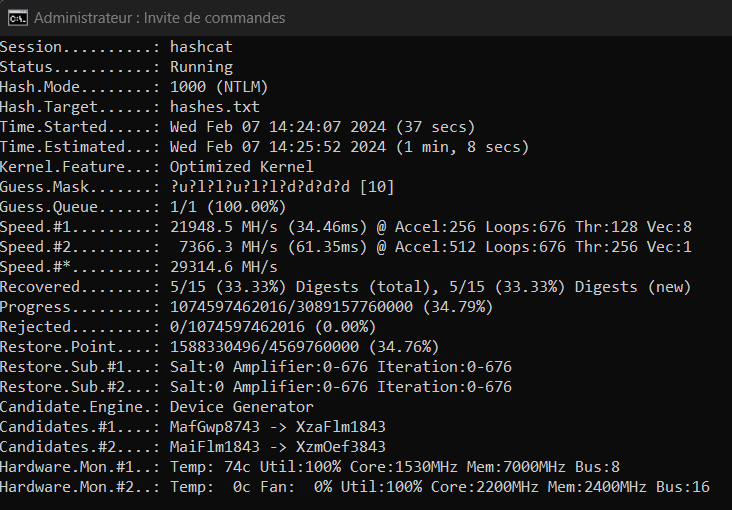The width and height of the screenshot is (732, 510).
Task: Click '5/15 (33.33%) Digests (new)' text
Action: [x=570, y=287]
